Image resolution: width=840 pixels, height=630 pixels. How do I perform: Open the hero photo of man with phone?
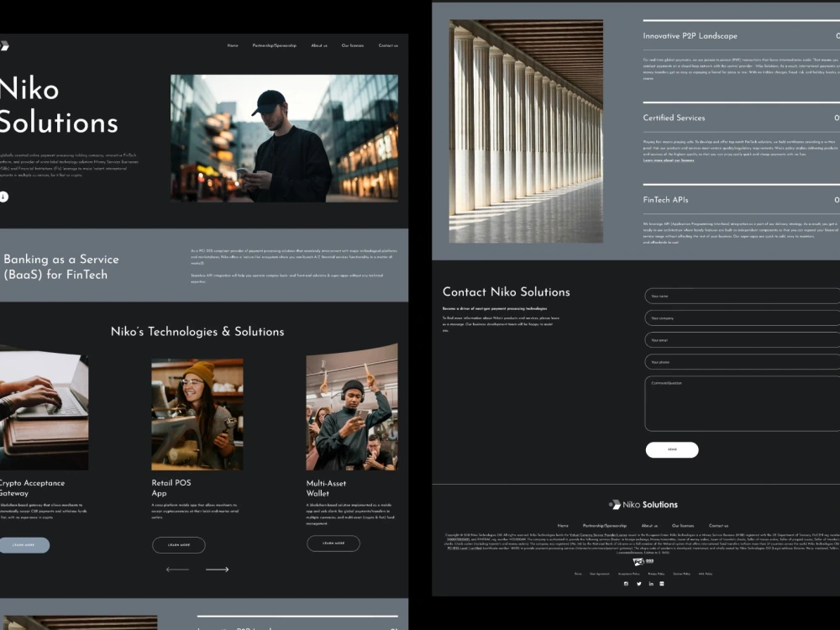click(284, 139)
